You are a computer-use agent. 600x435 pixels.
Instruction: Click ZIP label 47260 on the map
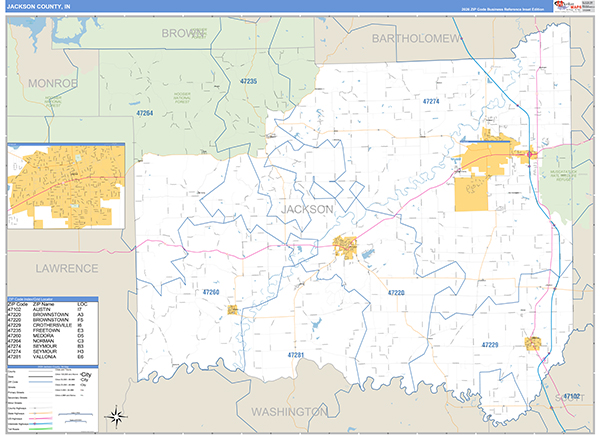(211, 292)
